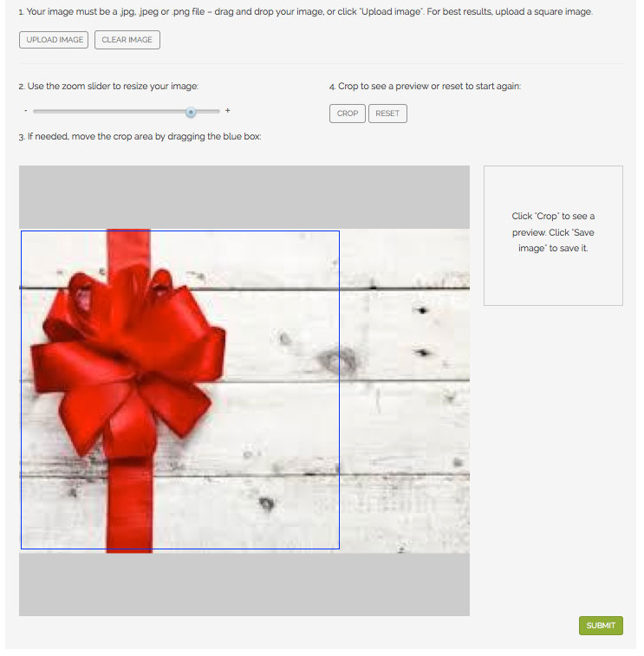The image size is (644, 656).
Task: Click the top-right corner of the blue crop box
Action: (x=340, y=231)
